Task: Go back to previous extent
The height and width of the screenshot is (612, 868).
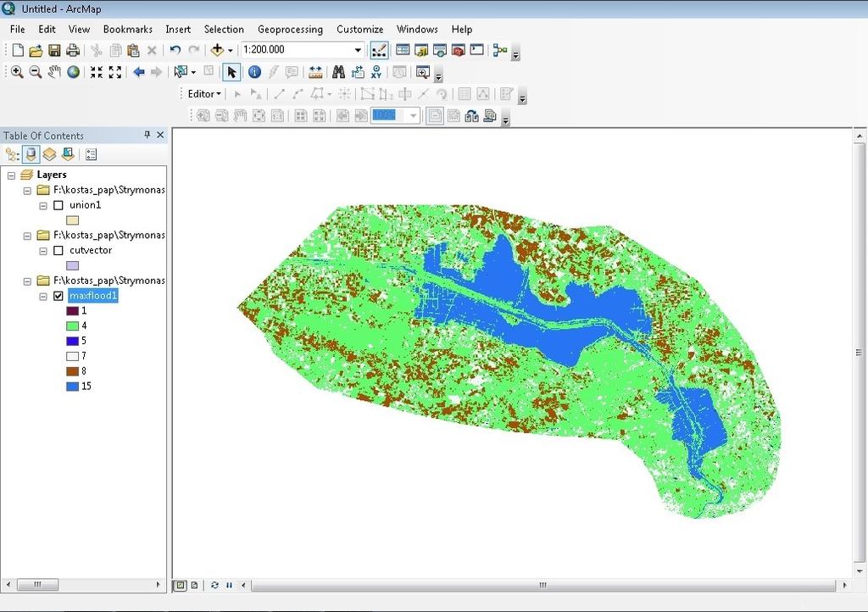Action: pos(139,72)
